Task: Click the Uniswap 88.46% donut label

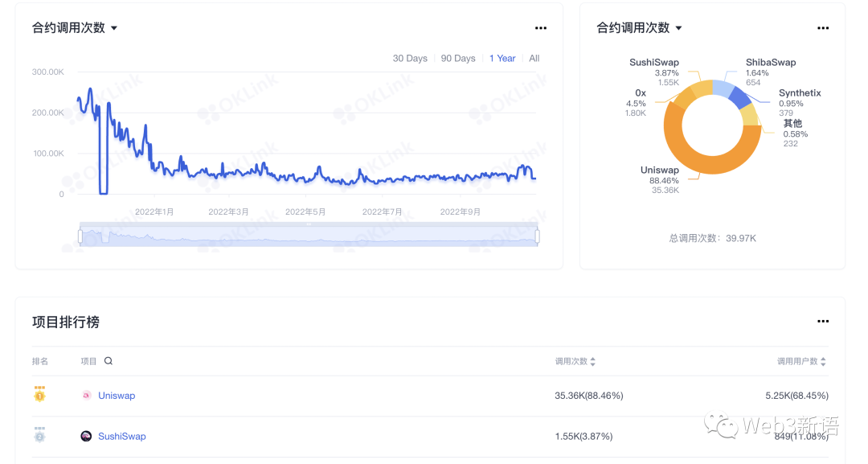Action: tap(660, 180)
